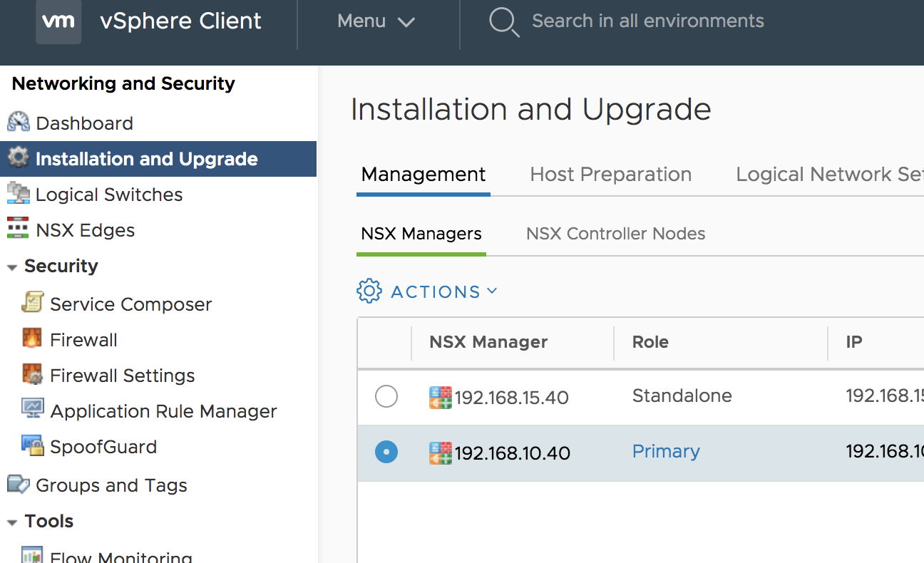Click Firewall Settings in sidebar
924x563 pixels.
pos(122,375)
